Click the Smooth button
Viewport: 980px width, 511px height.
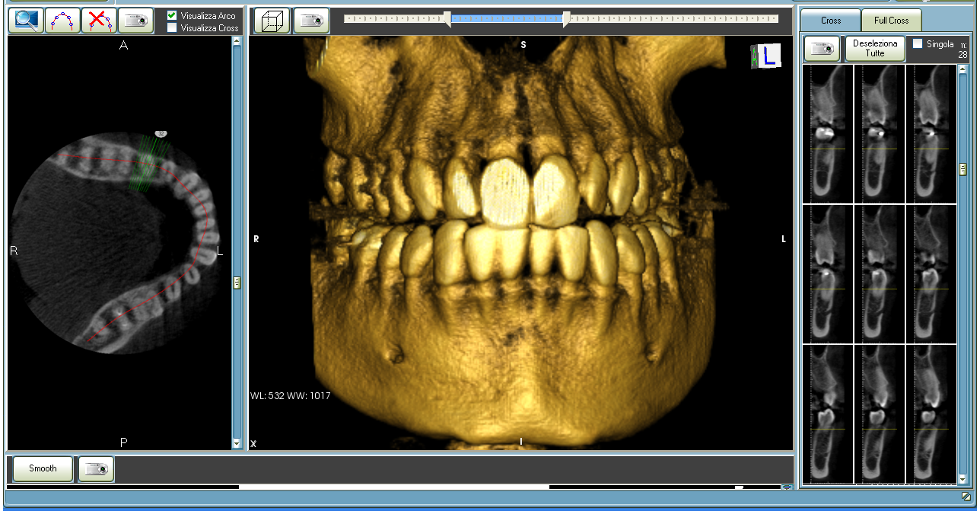click(x=43, y=469)
